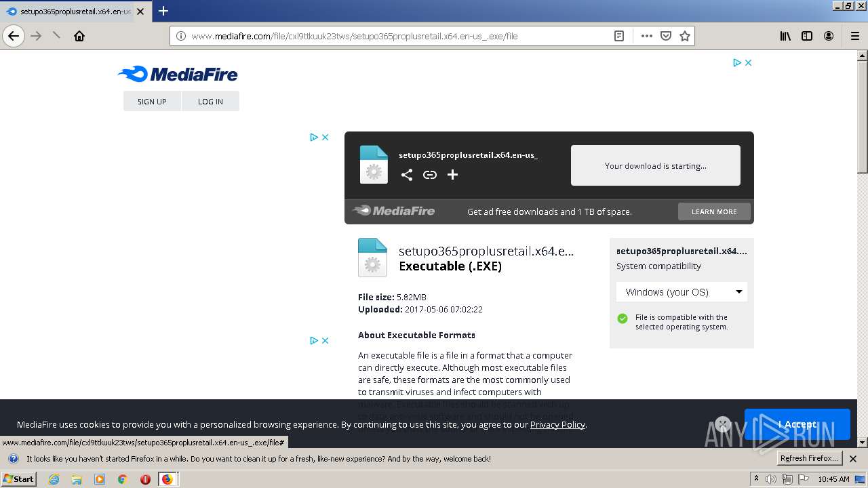The height and width of the screenshot is (488, 868).
Task: Click the file icon in dark download panel
Action: point(374,165)
